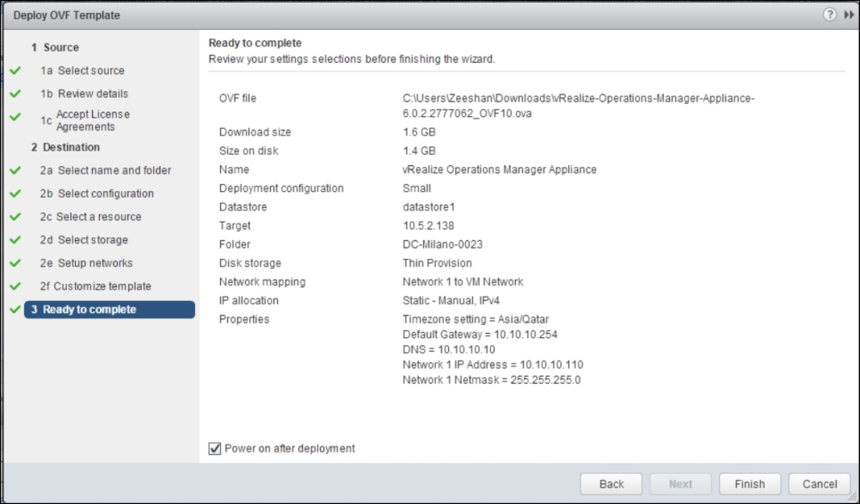This screenshot has width=860, height=504.
Task: Open step 1c Accept License Agreements
Action: [92, 120]
